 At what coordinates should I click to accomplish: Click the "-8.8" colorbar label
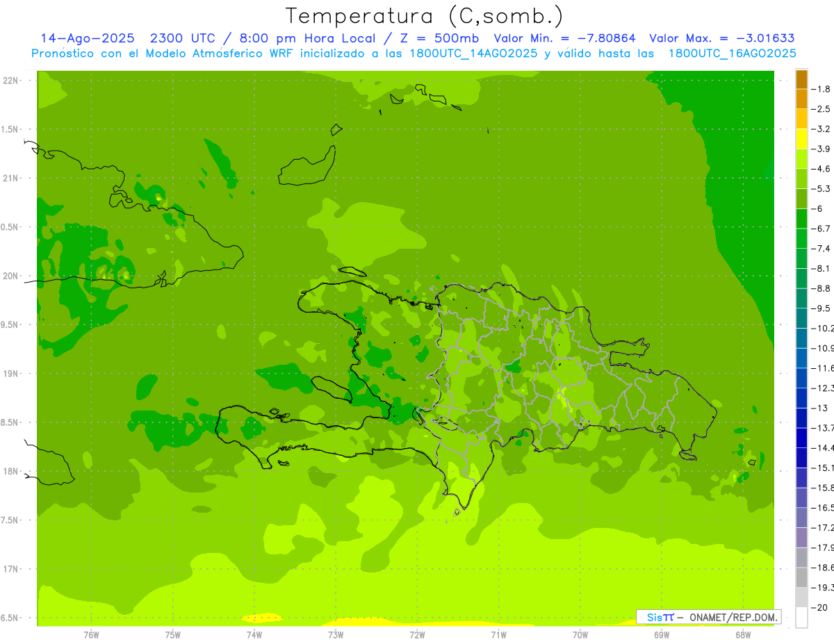click(x=821, y=288)
